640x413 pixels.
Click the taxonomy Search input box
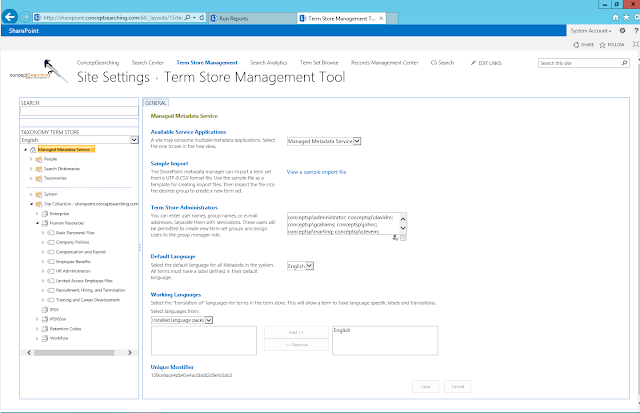point(79,111)
